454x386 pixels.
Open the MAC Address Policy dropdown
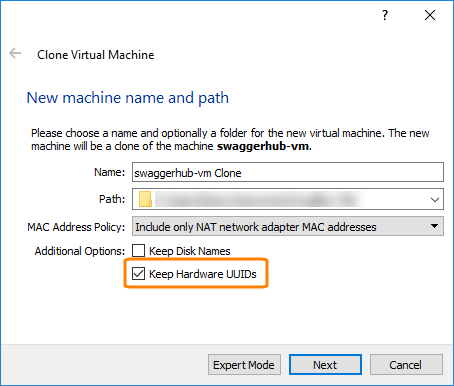click(x=288, y=226)
